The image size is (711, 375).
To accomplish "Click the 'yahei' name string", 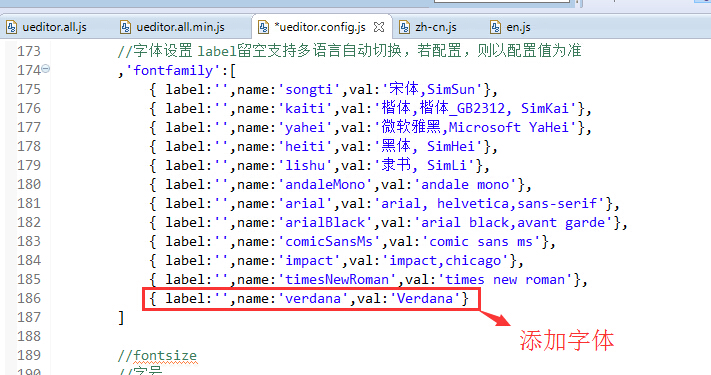I will [305, 127].
